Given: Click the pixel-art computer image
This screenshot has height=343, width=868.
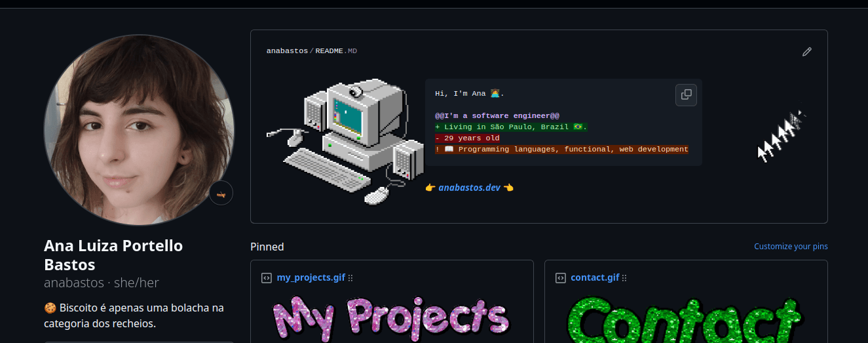Looking at the screenshot, I should 345,142.
